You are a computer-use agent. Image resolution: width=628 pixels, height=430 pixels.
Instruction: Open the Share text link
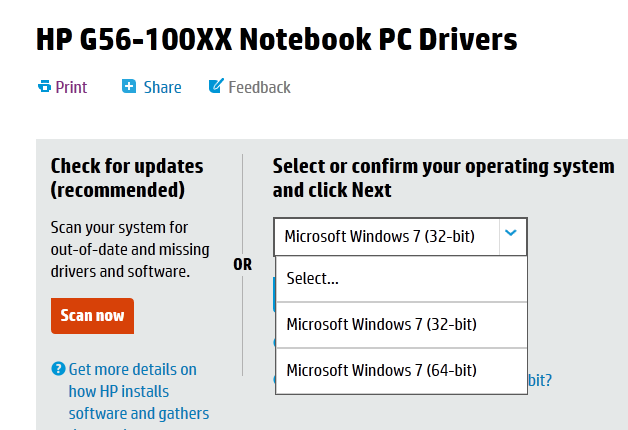tap(162, 87)
